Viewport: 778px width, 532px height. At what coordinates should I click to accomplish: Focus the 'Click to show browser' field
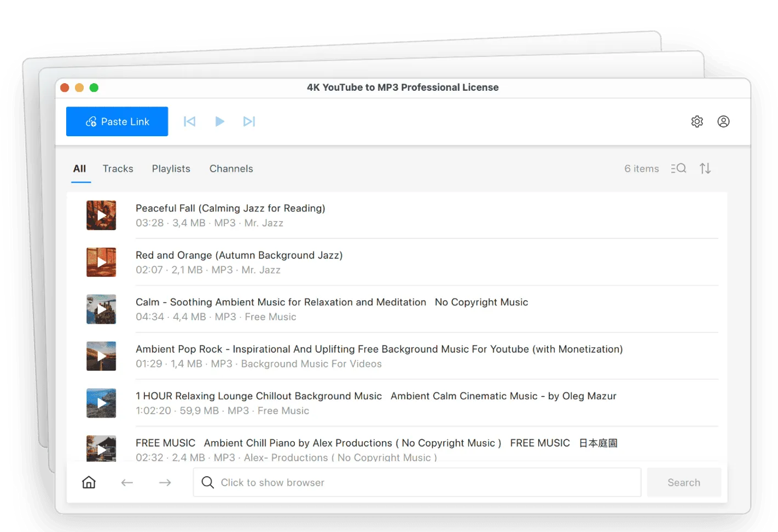point(417,482)
